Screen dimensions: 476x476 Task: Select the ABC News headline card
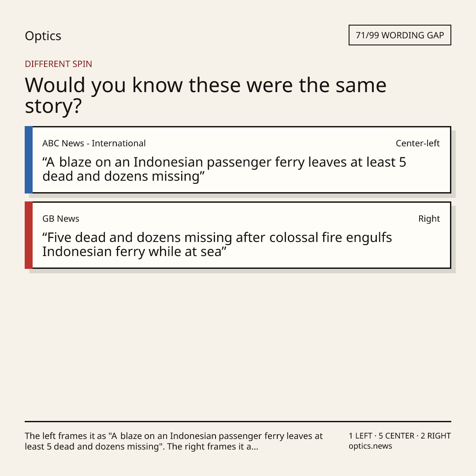click(238, 160)
